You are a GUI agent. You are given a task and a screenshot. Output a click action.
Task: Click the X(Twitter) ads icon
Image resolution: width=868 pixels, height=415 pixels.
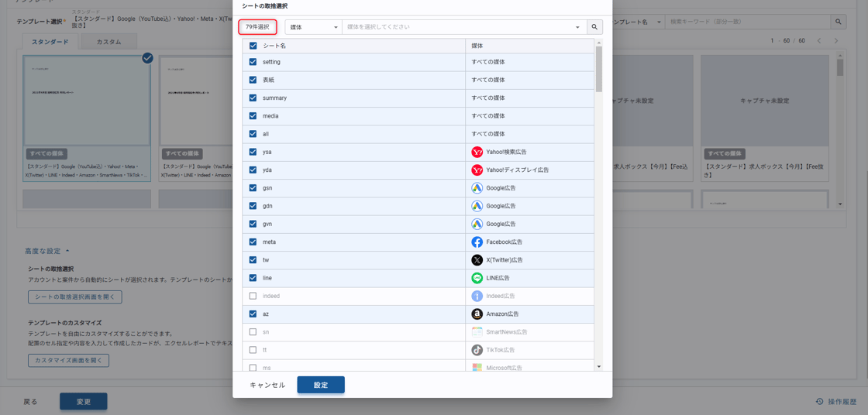pos(477,260)
